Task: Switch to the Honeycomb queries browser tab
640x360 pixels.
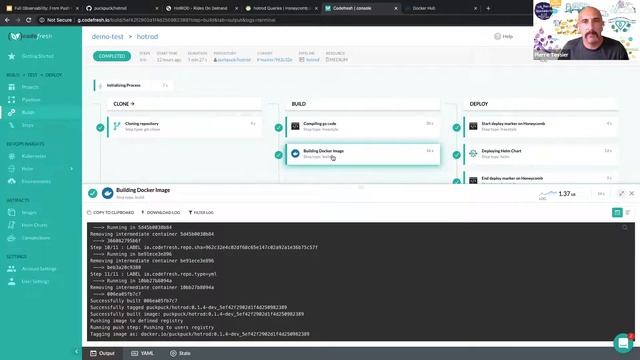Action: [x=281, y=8]
